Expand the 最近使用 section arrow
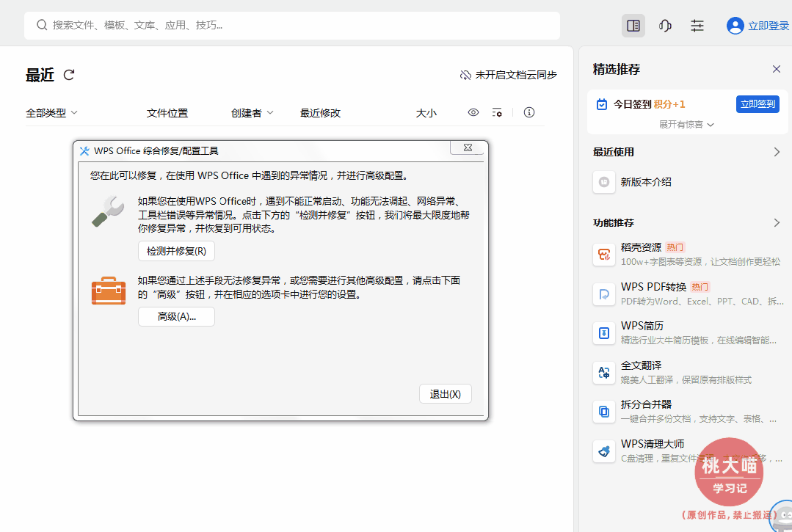The width and height of the screenshot is (792, 532). (x=777, y=152)
